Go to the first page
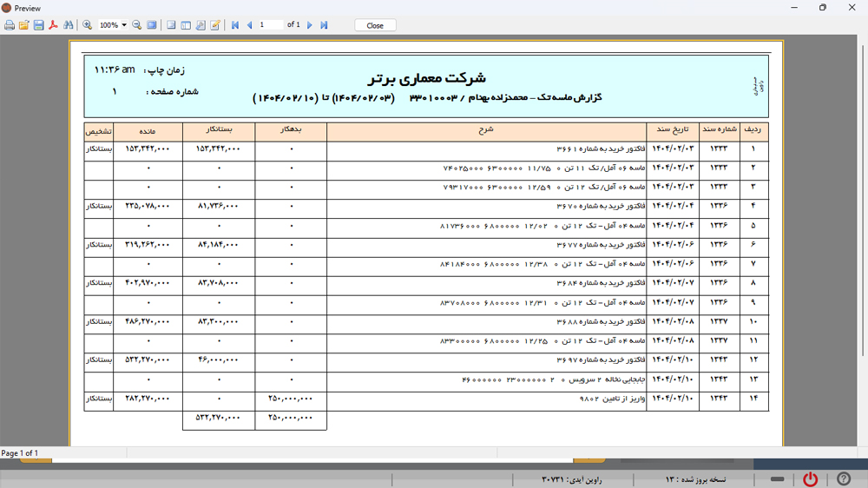The image size is (868, 488). coord(235,25)
